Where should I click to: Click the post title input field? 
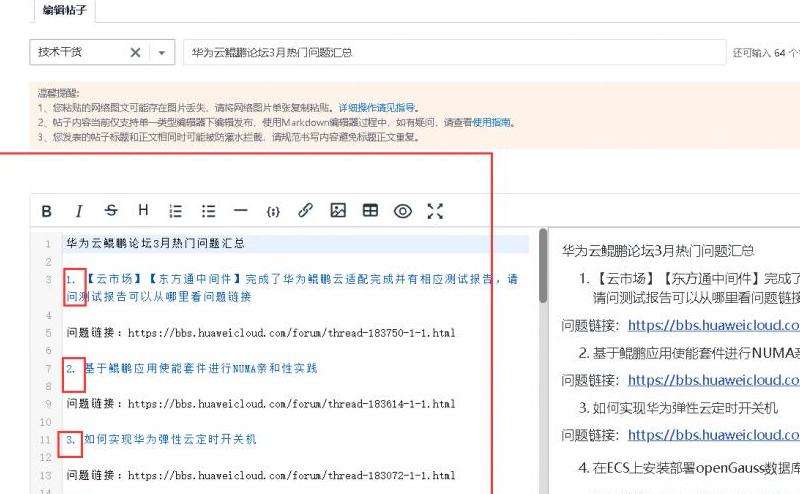455,52
